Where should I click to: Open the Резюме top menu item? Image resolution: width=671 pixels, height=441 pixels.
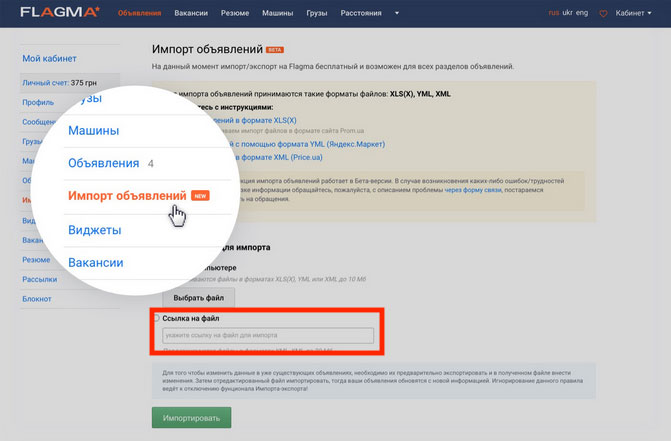235,13
